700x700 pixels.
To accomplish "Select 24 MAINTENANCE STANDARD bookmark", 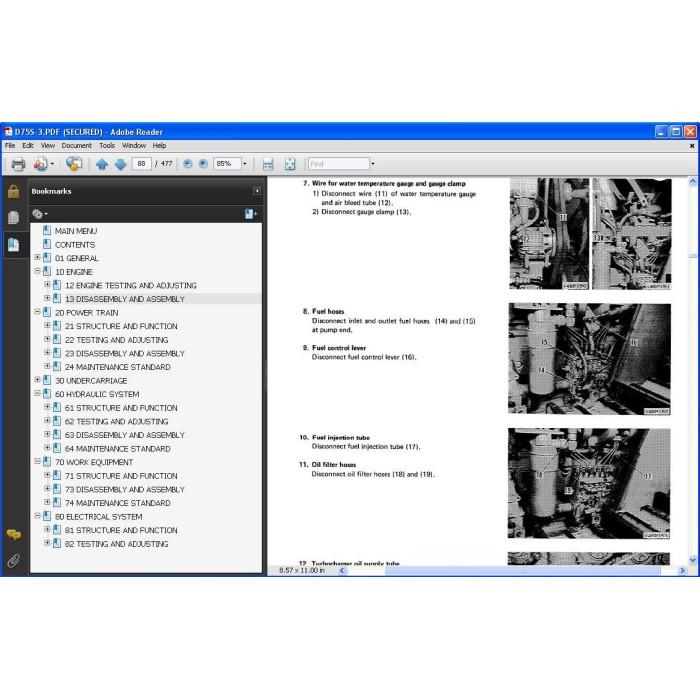I will pyautogui.click(x=118, y=367).
